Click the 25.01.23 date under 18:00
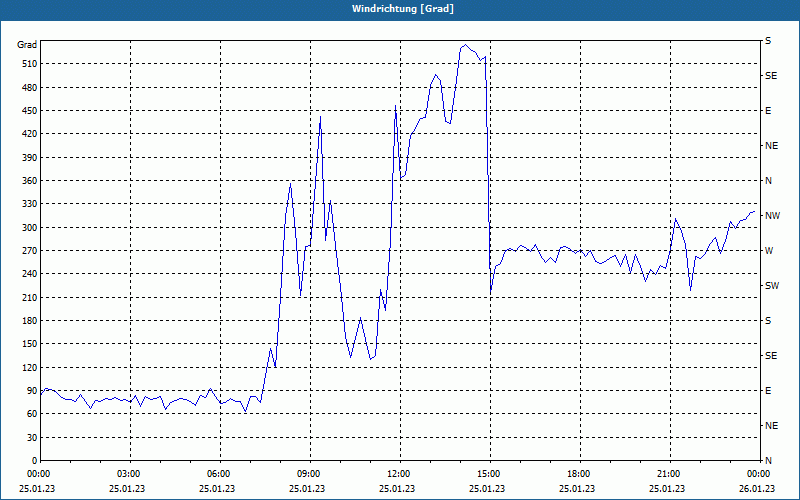The height and width of the screenshot is (500, 800). click(577, 488)
